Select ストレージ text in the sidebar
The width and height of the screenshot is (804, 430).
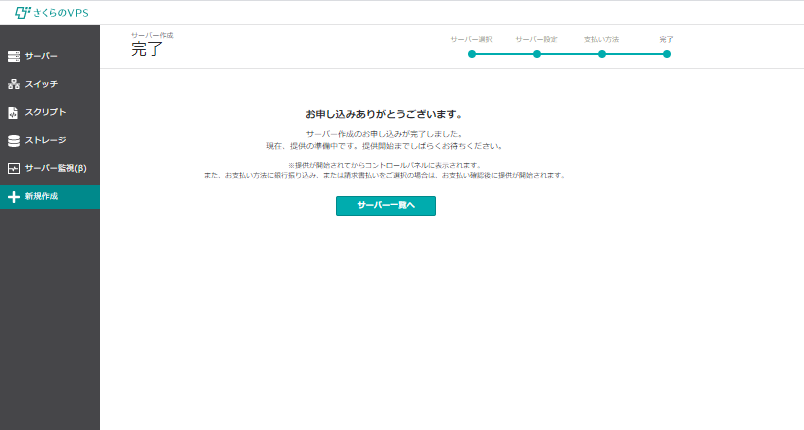pyautogui.click(x=45, y=141)
